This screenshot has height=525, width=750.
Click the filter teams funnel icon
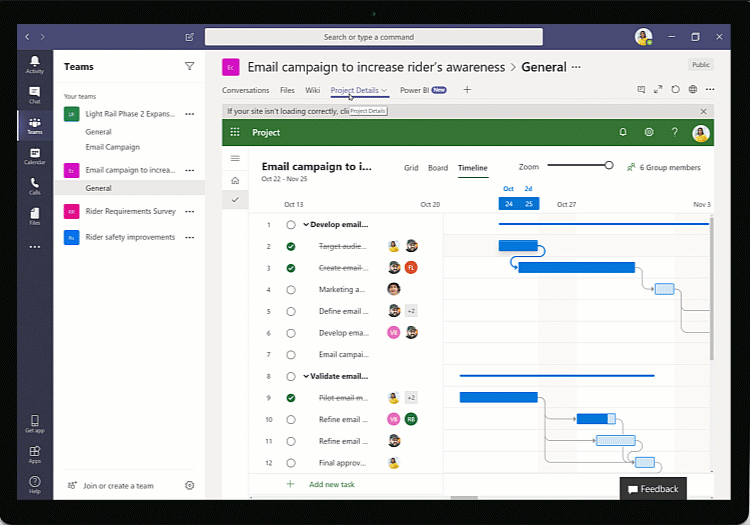click(190, 66)
